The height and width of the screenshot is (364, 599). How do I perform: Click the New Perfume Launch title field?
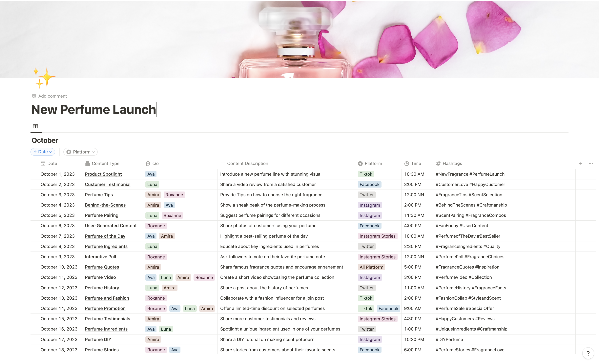click(x=93, y=110)
